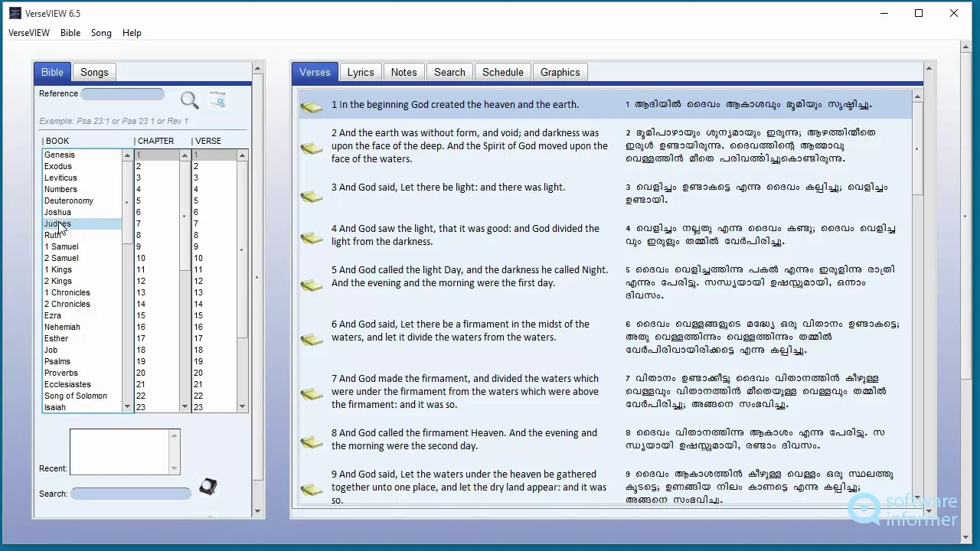Click the book icon beside verse 9
The width and height of the screenshot is (980, 551).
click(x=312, y=489)
